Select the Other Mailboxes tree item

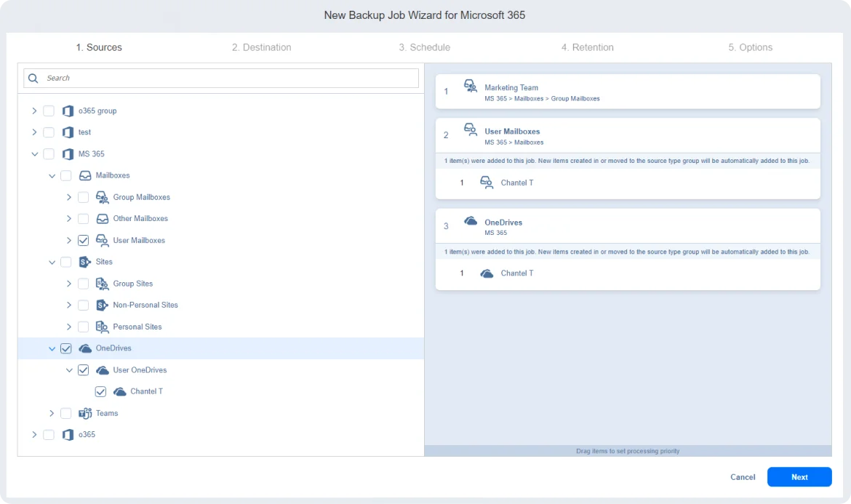(x=140, y=218)
